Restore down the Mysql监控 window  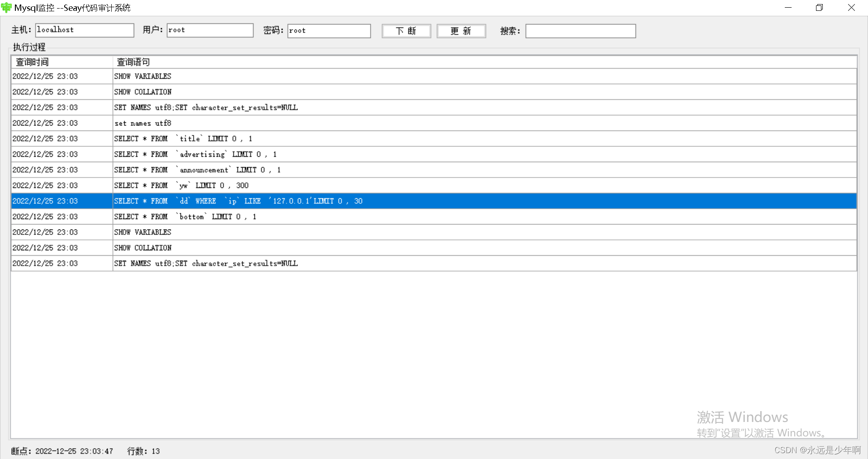[819, 8]
